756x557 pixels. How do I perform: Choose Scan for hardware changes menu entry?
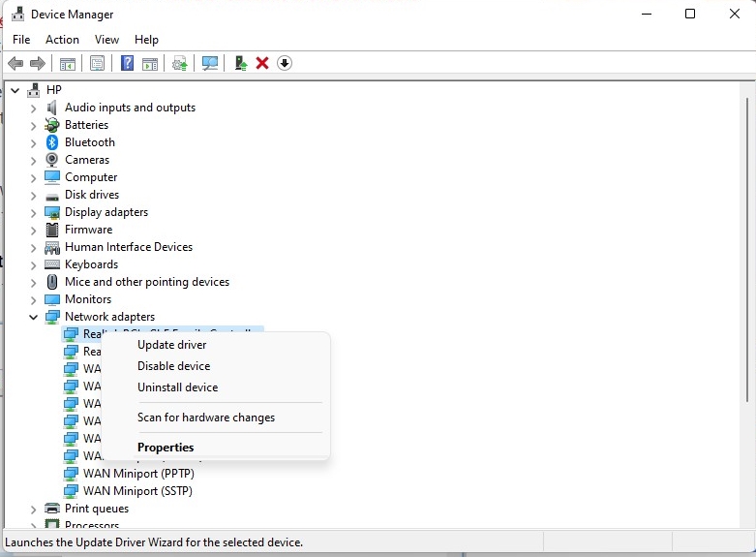point(206,418)
